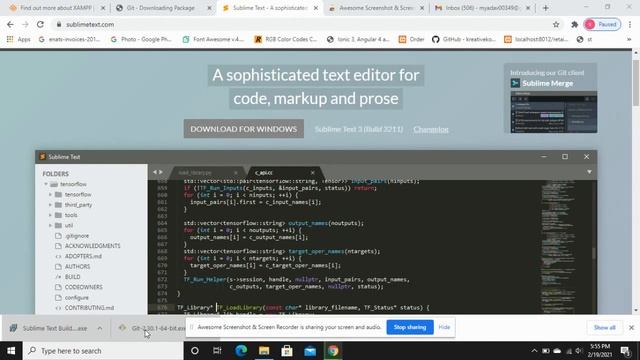Close the XAMPP browser tab
This screenshot has height=360, width=640.
(x=103, y=8)
